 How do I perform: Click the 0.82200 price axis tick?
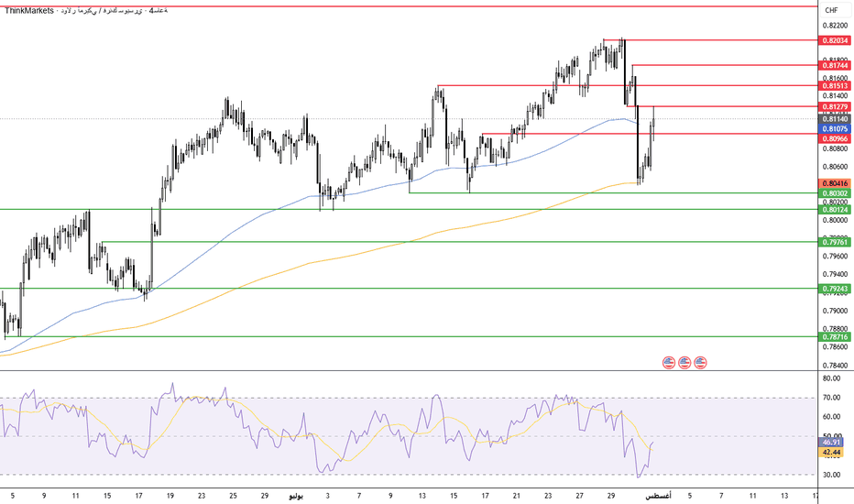(x=835, y=25)
